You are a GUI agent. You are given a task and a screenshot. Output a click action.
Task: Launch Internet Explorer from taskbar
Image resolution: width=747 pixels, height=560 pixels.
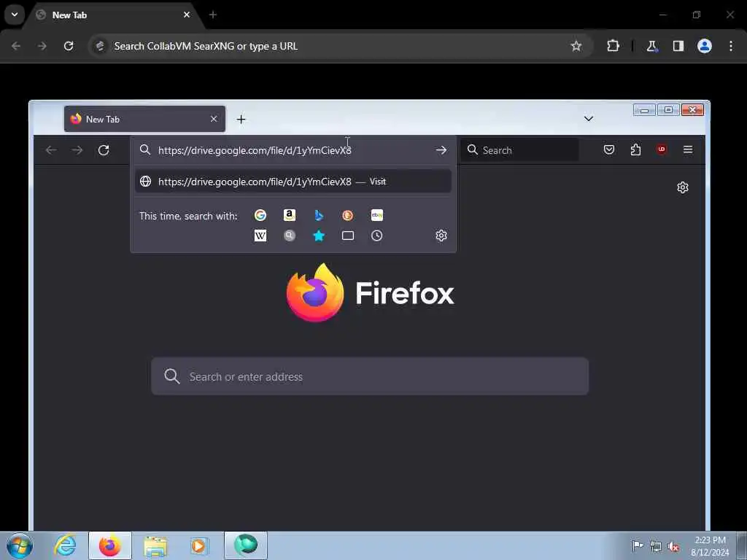pos(65,545)
